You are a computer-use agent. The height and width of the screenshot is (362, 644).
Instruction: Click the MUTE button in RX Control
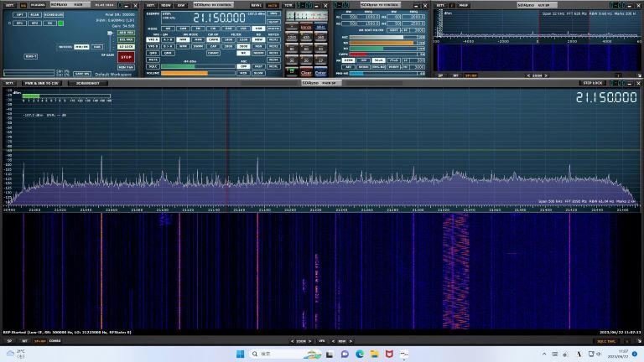(x=153, y=59)
